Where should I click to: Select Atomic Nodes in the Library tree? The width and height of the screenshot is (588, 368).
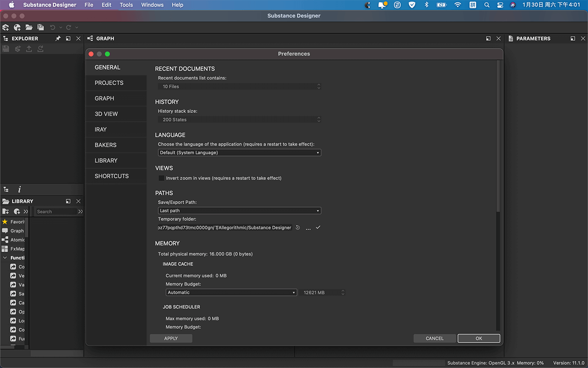pyautogui.click(x=14, y=240)
